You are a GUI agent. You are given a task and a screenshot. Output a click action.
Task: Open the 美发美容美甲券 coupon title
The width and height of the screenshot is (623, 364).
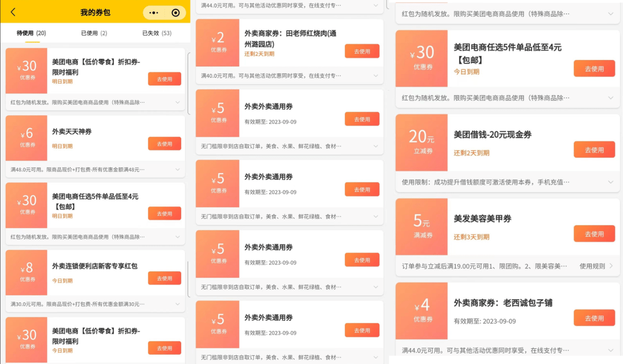482,219
